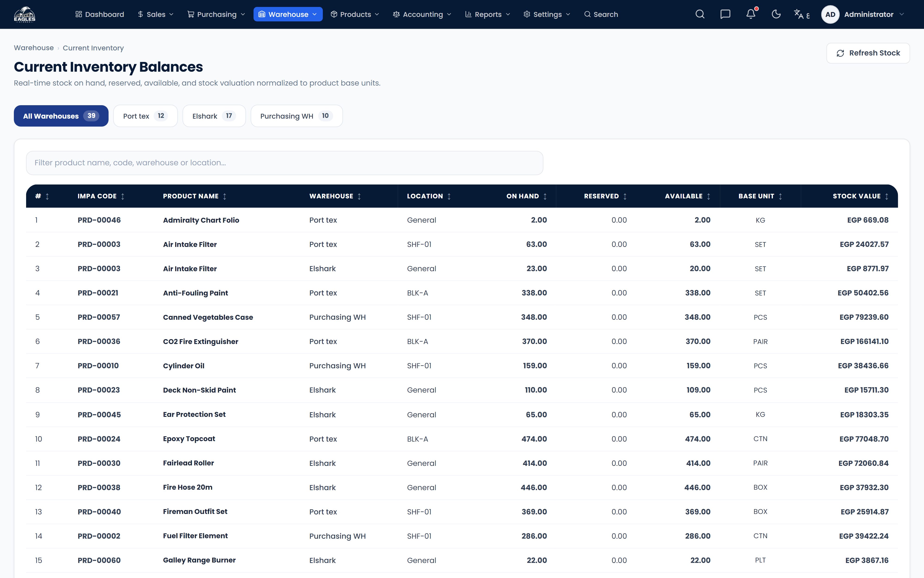Expand the Reports menu
This screenshot has width=924, height=578.
(487, 15)
